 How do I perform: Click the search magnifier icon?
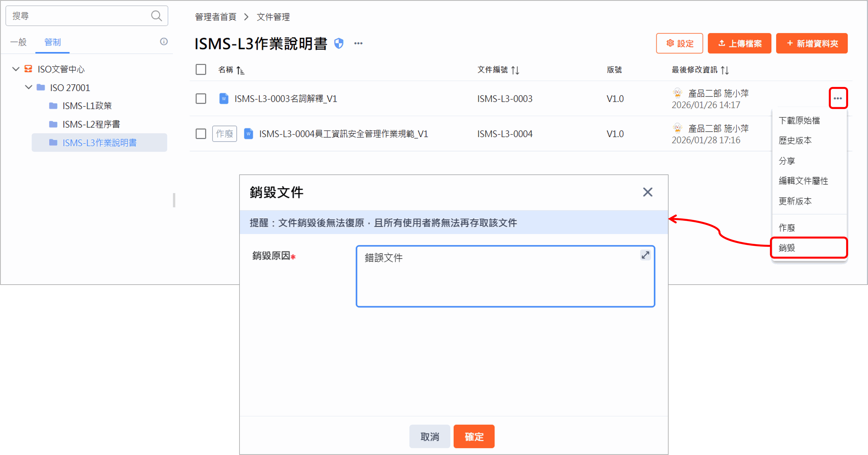click(156, 16)
